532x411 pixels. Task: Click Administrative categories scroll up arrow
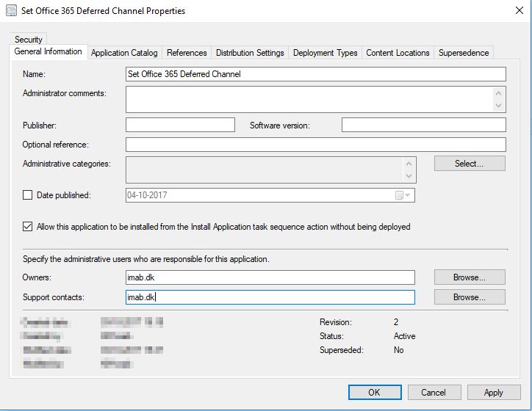(x=409, y=164)
